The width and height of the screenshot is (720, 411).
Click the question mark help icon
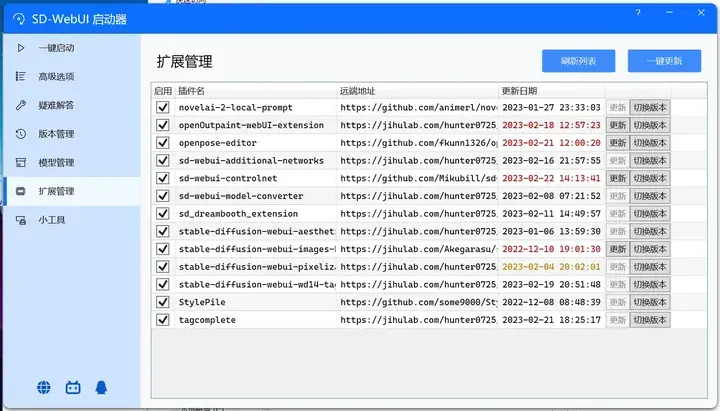638,12
